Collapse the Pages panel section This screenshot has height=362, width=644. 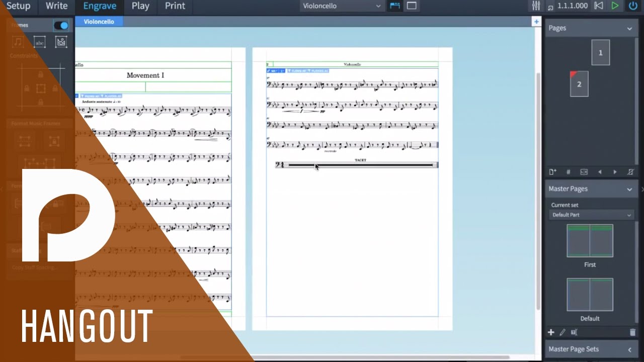629,29
